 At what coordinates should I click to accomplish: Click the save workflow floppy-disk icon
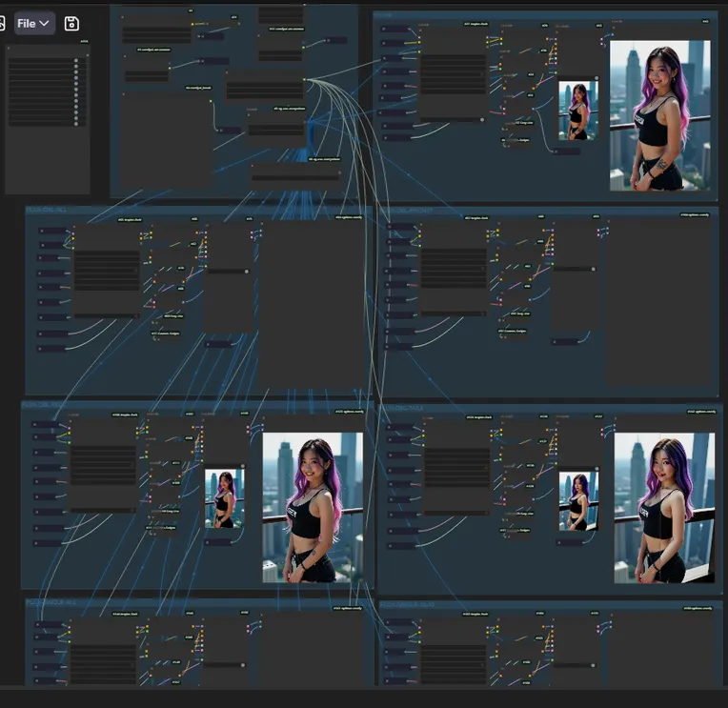point(71,23)
